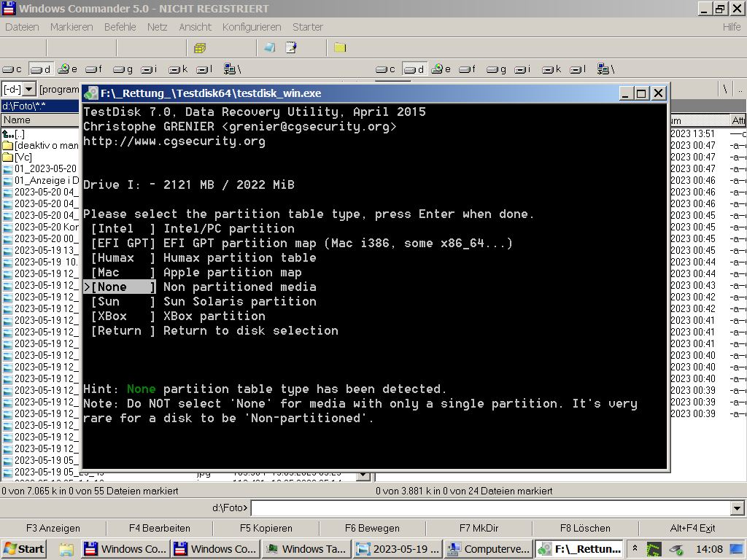
Task: Click the Windows Commander floppy title icon
Action: 9,8
